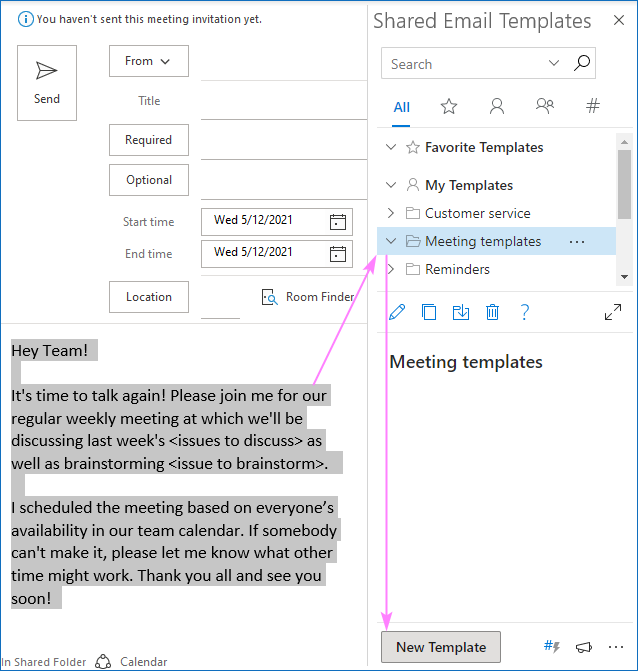Screen dimensions: 638x671
Task: Click the info icon in the notification
Action: (26, 19)
